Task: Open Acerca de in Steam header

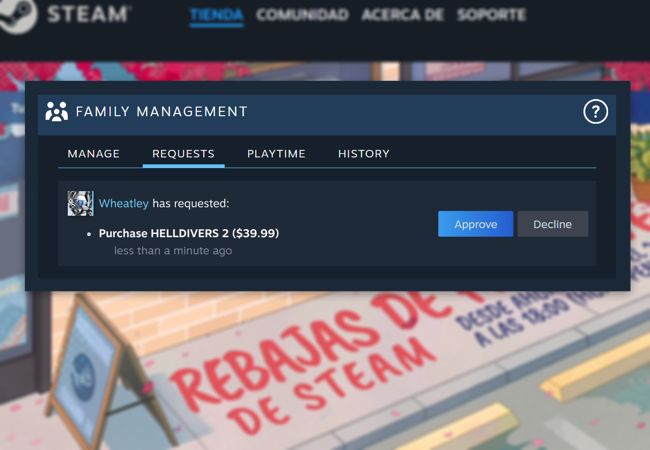Action: click(403, 15)
